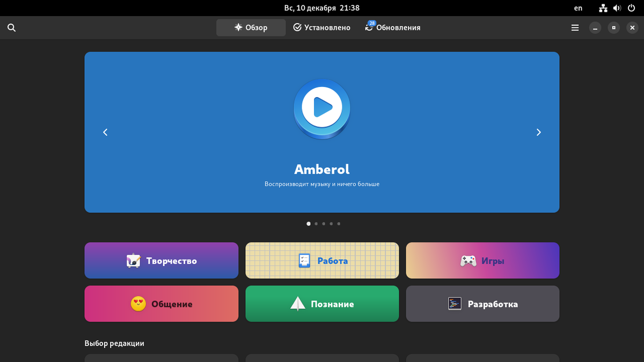Screen dimensions: 644x362
Task: Select the fifth carousel page dot
Action: click(339, 224)
